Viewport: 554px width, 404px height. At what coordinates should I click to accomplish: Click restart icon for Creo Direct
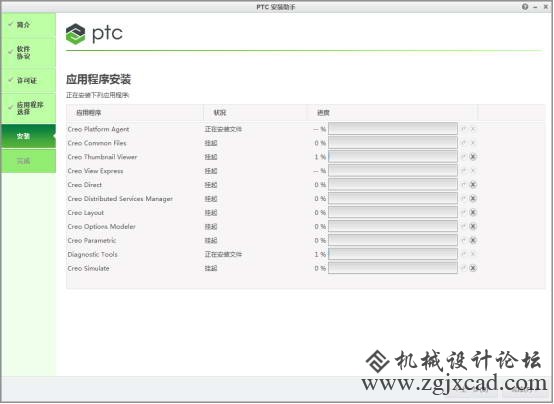coord(464,185)
